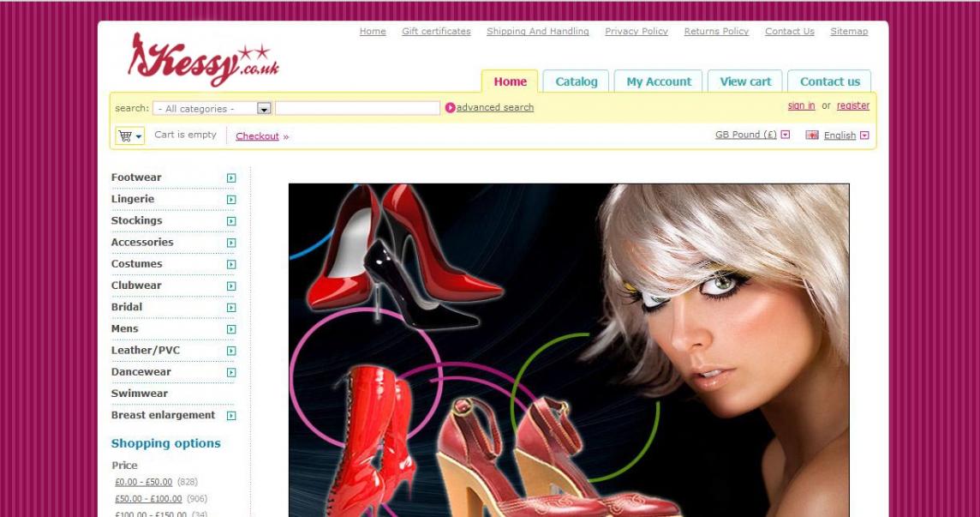This screenshot has width=980, height=517.
Task: Open the Stockings category
Action: [136, 220]
